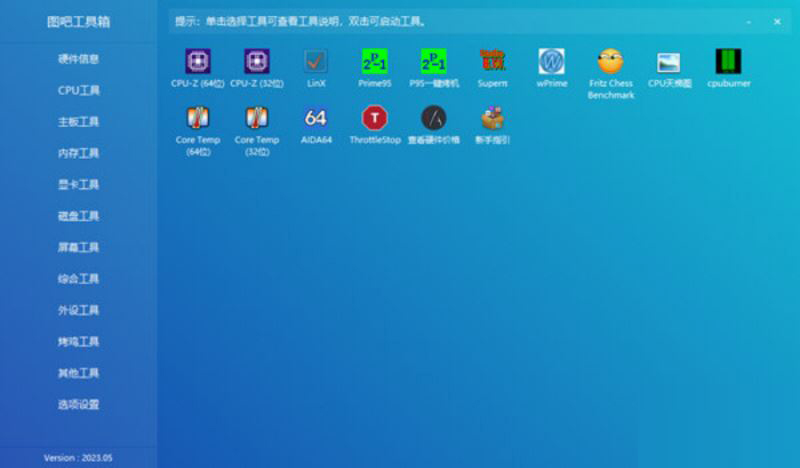The image size is (800, 468).
Task: Open the 显卡工具 sidebar category
Action: [x=79, y=184]
